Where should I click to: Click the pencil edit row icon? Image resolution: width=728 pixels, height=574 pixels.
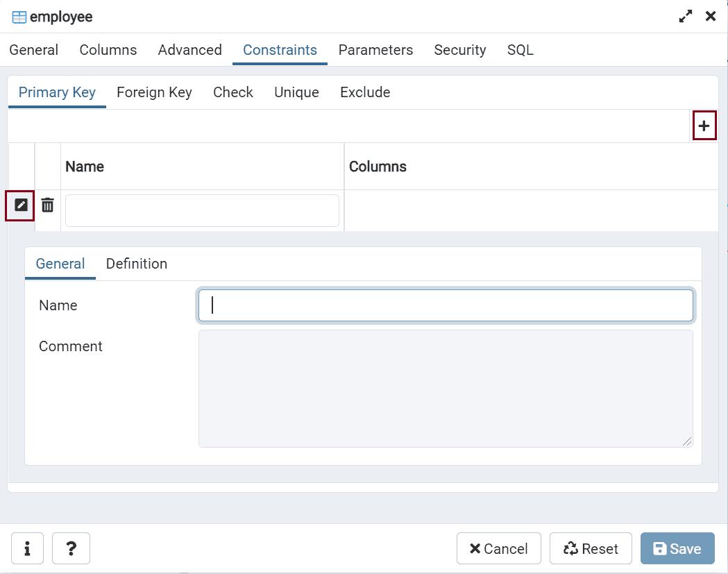(x=21, y=205)
